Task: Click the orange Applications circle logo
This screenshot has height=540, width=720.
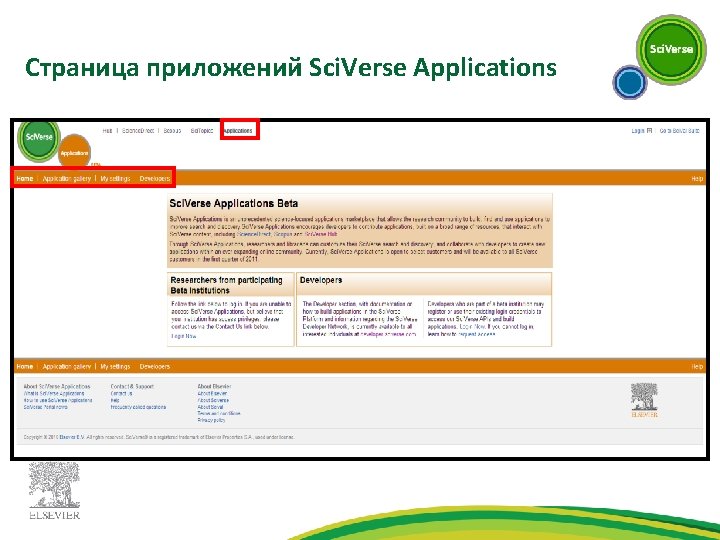Action: point(75,153)
